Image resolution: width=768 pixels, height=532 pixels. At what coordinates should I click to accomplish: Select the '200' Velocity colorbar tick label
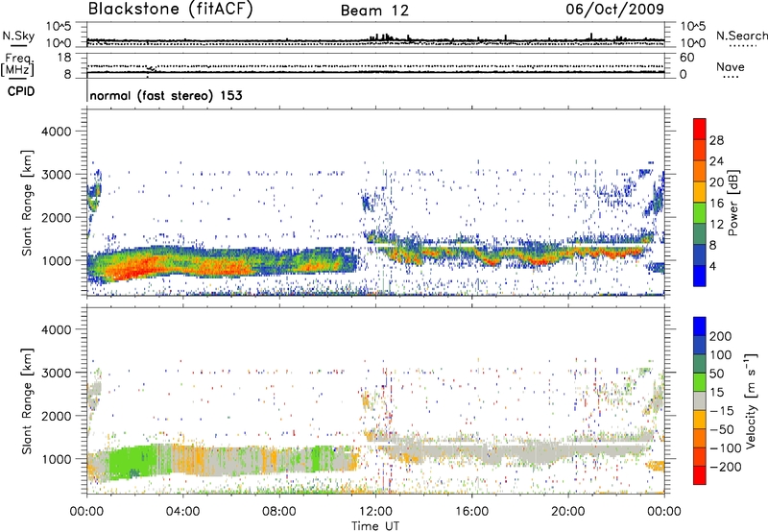[x=721, y=336]
